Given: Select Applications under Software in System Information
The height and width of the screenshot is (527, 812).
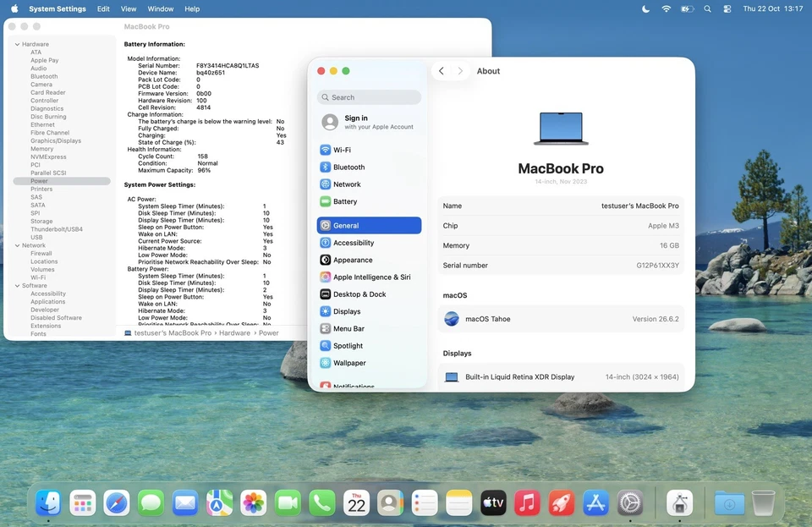Looking at the screenshot, I should click(47, 302).
